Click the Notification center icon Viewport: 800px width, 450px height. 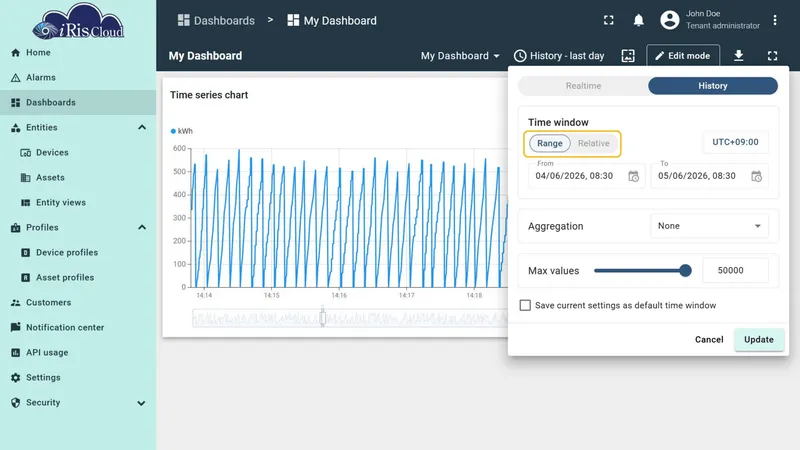pyautogui.click(x=15, y=328)
